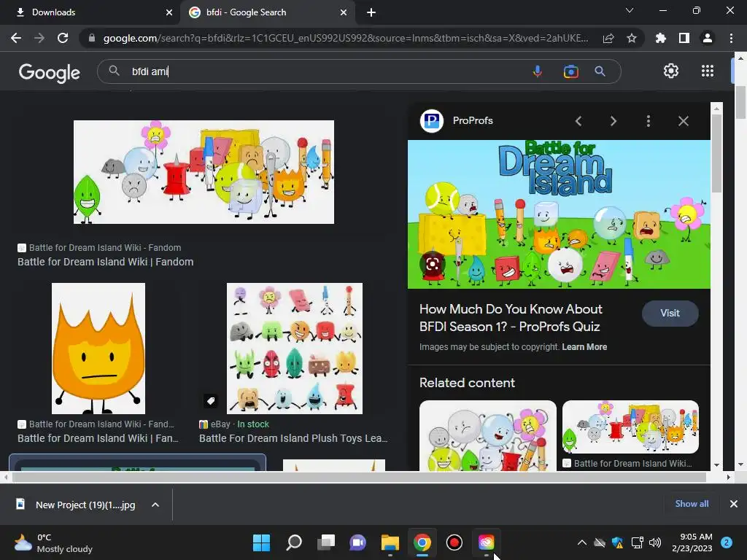Open the Learn More copyright link
The height and width of the screenshot is (560, 747).
coord(584,346)
